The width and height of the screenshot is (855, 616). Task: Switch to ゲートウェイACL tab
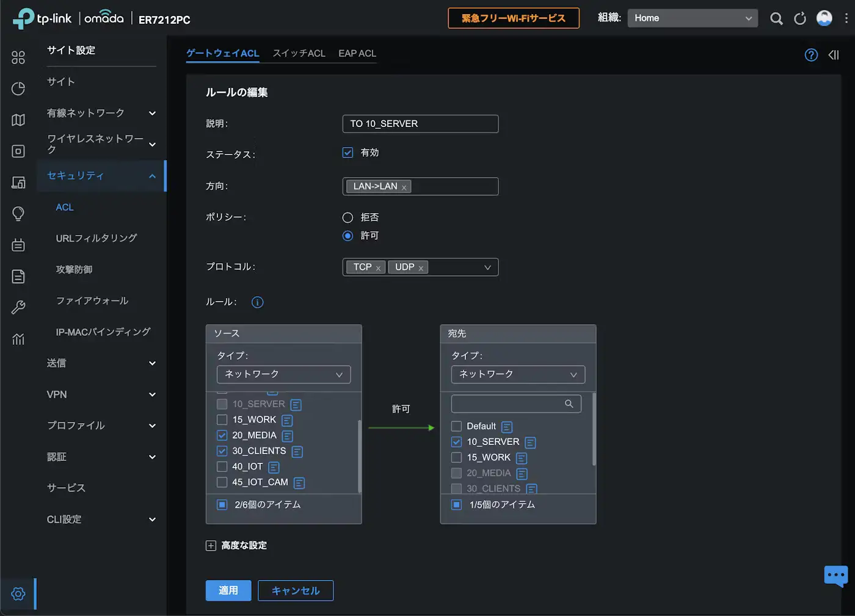coord(223,54)
